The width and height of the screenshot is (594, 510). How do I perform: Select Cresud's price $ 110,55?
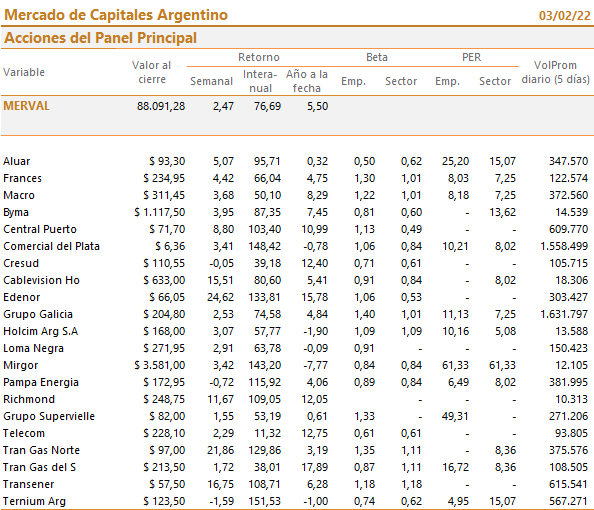(164, 263)
